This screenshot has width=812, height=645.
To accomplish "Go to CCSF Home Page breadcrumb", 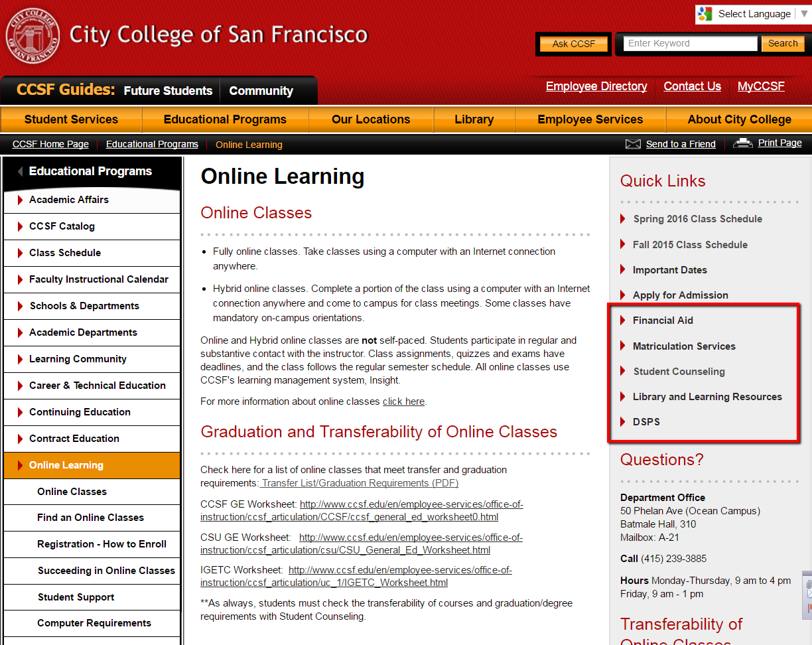I will [50, 144].
